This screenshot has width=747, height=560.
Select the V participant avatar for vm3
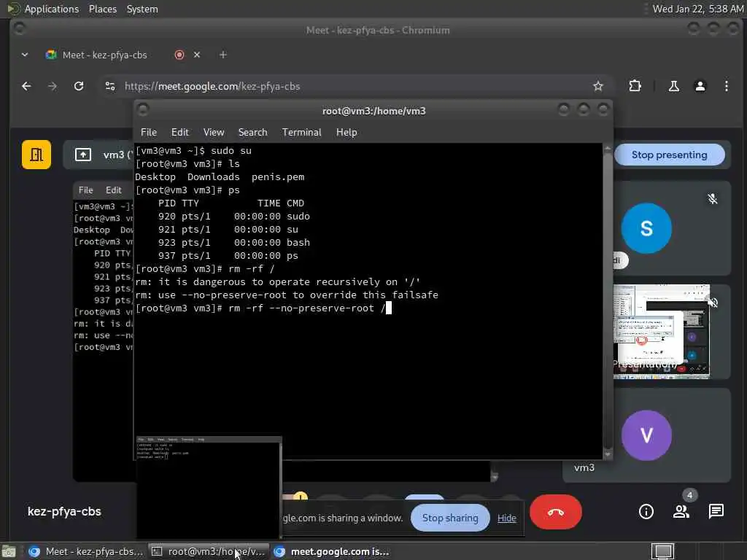tap(646, 435)
